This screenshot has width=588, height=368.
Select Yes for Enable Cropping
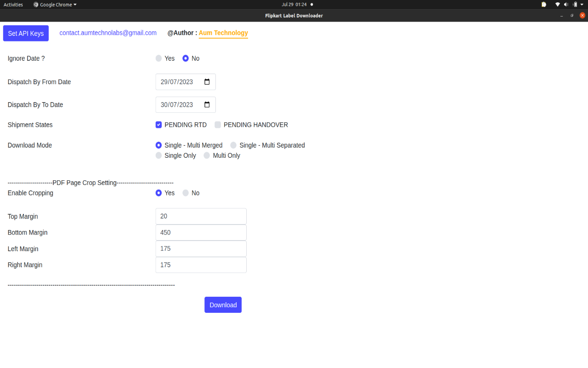tap(159, 193)
